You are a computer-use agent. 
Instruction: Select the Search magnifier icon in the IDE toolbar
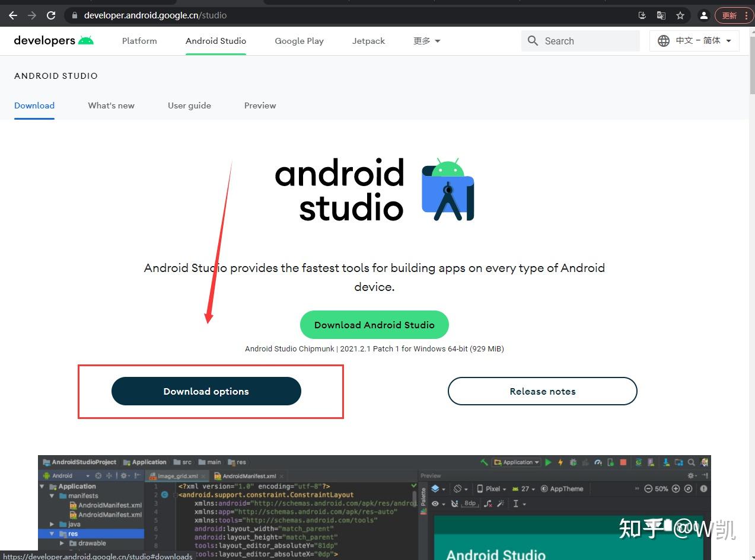[x=690, y=462]
